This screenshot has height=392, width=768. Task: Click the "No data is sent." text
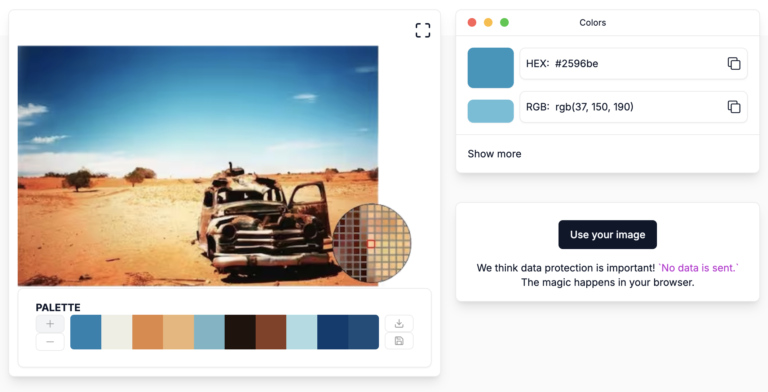(x=698, y=268)
